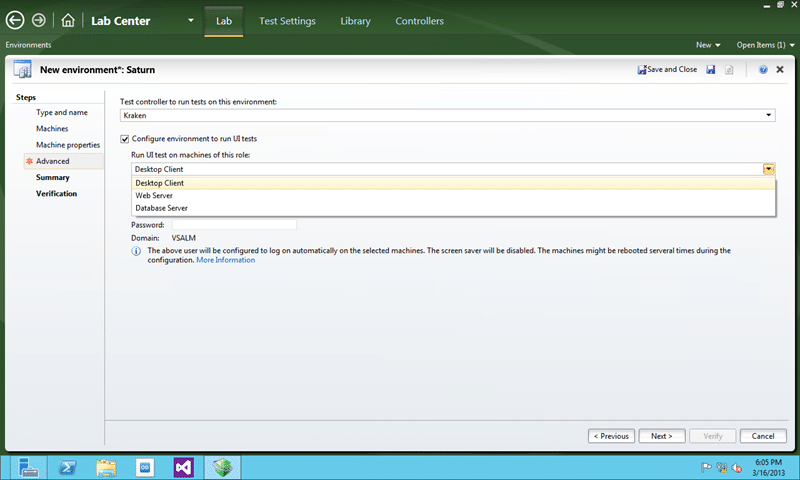The height and width of the screenshot is (480, 800).
Task: Click the network tray icon
Action: point(721,467)
